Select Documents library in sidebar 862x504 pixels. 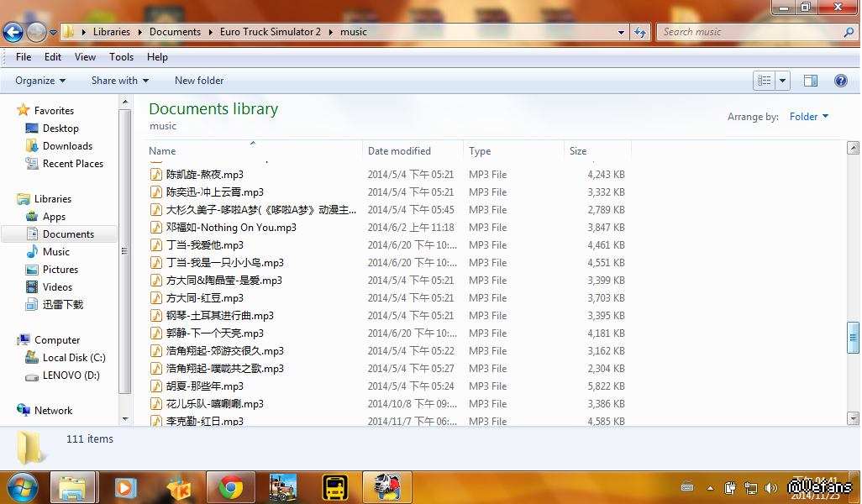point(60,234)
